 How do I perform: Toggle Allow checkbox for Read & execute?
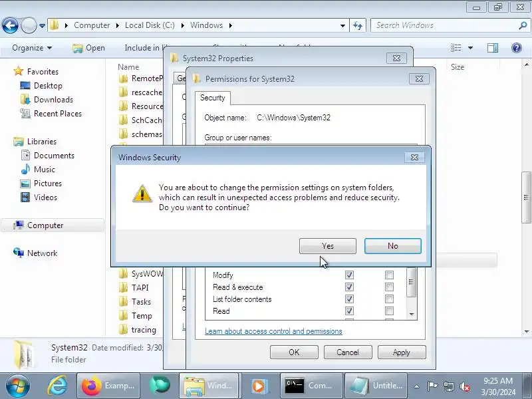[x=349, y=287]
